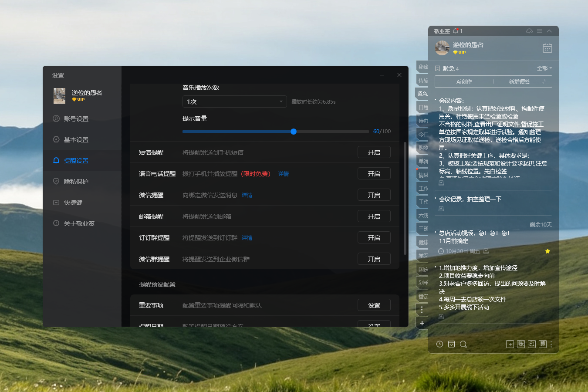The height and width of the screenshot is (392, 588).
Task: Turn on 微信提醒 via 开启 button
Action: 374,195
